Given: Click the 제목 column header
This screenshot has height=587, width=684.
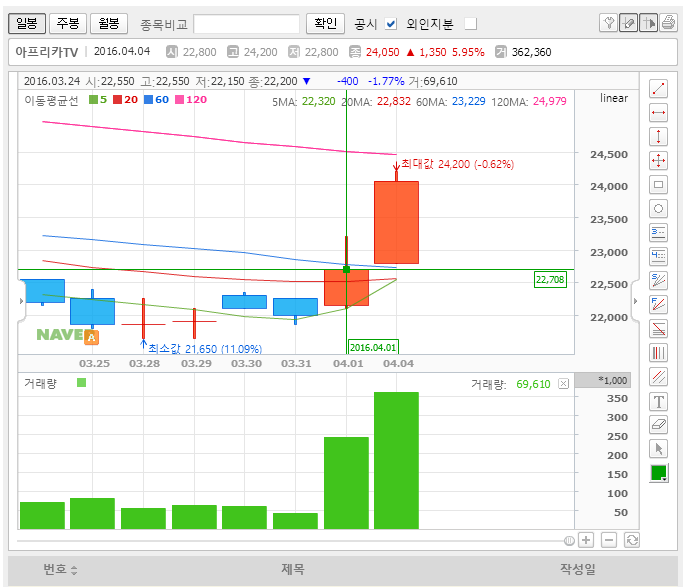Looking at the screenshot, I should 292,569.
